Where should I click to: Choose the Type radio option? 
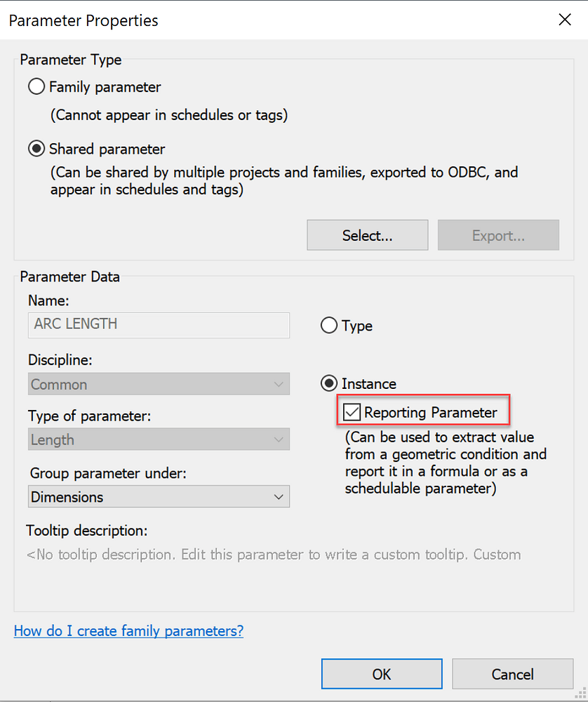click(328, 325)
